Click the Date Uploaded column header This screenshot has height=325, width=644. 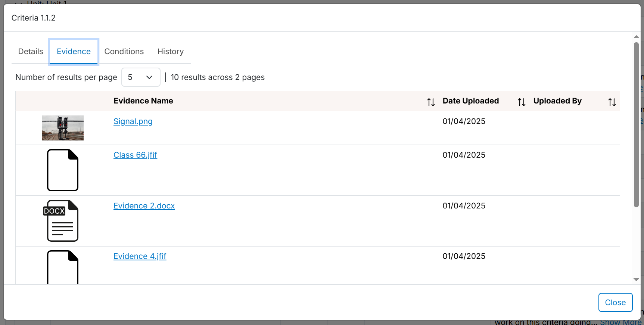click(470, 101)
